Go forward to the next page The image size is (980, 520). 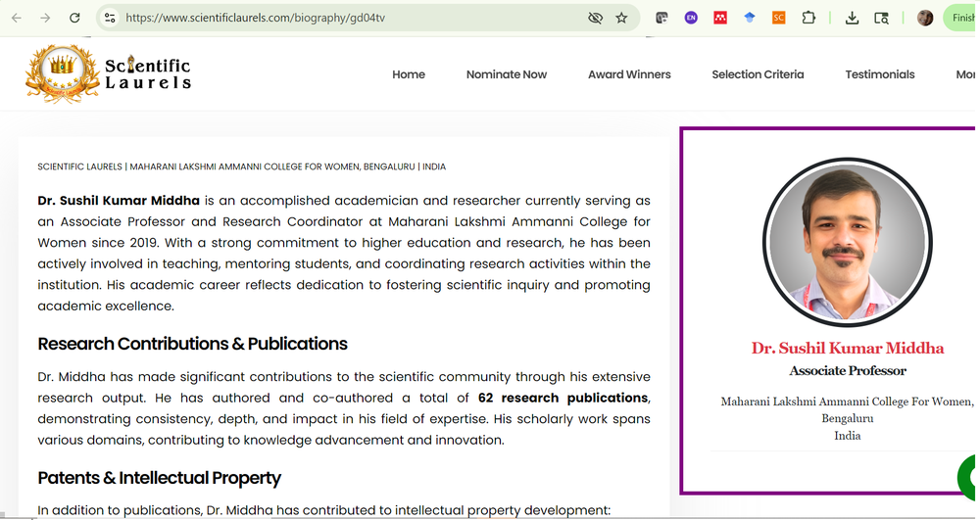[45, 18]
